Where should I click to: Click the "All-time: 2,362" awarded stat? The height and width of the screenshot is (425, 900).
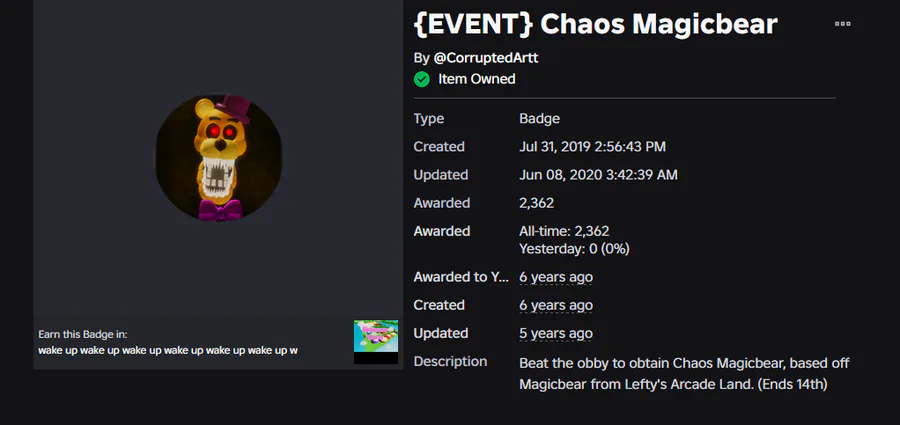pyautogui.click(x=564, y=231)
